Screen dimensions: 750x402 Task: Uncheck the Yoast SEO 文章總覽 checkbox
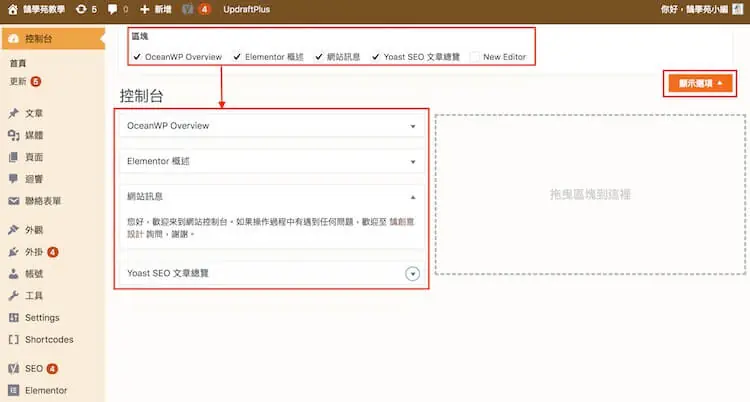pos(375,56)
